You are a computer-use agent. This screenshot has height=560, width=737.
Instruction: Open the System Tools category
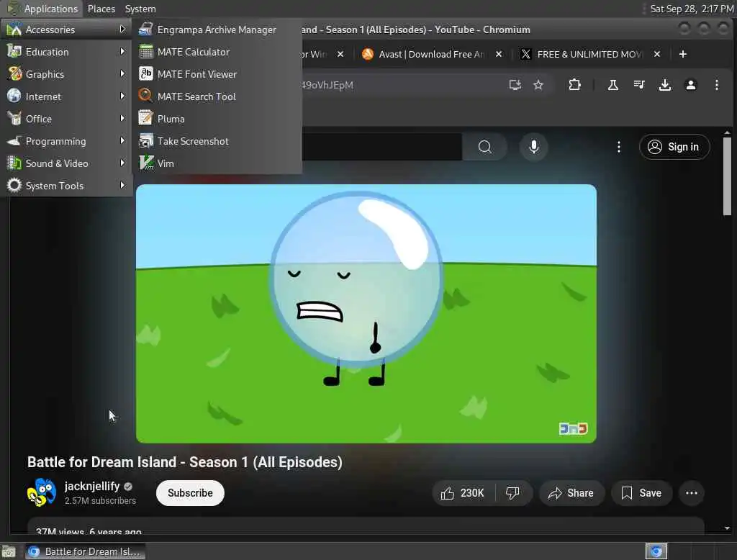pos(66,186)
